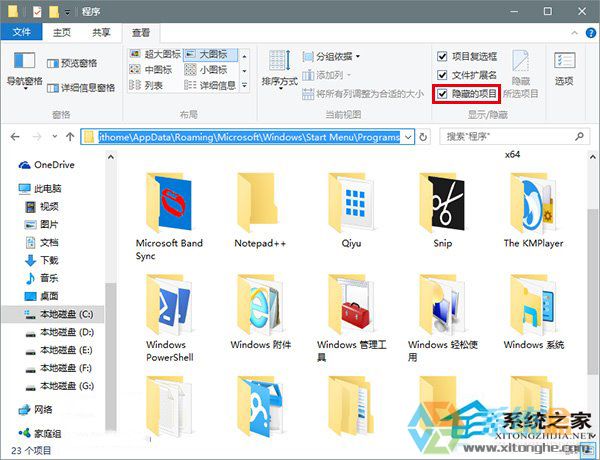Click the 导航窗格 navigation pane button
Viewport: 600px width, 460px height.
(x=24, y=70)
